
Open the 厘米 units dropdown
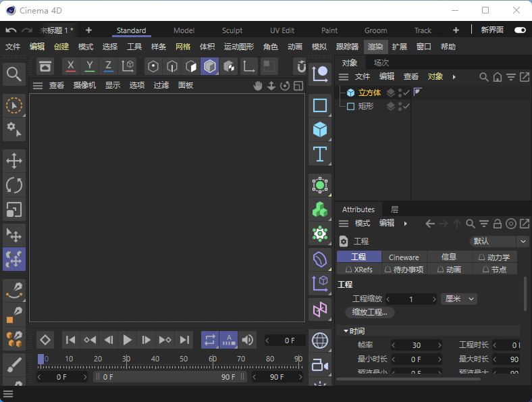click(459, 299)
